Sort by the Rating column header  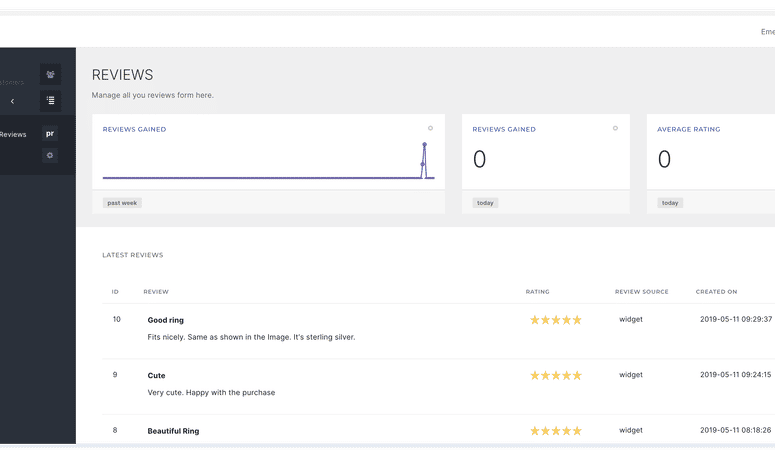click(538, 292)
